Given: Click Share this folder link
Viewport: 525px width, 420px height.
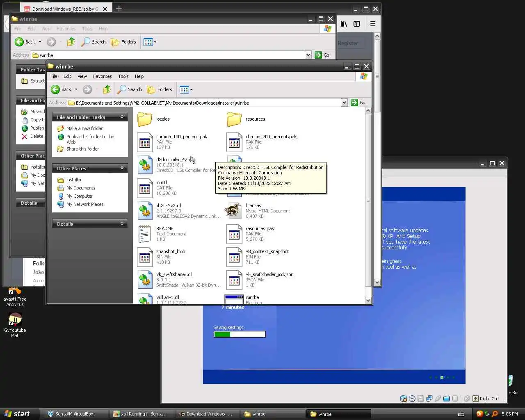Looking at the screenshot, I should click(x=82, y=149).
